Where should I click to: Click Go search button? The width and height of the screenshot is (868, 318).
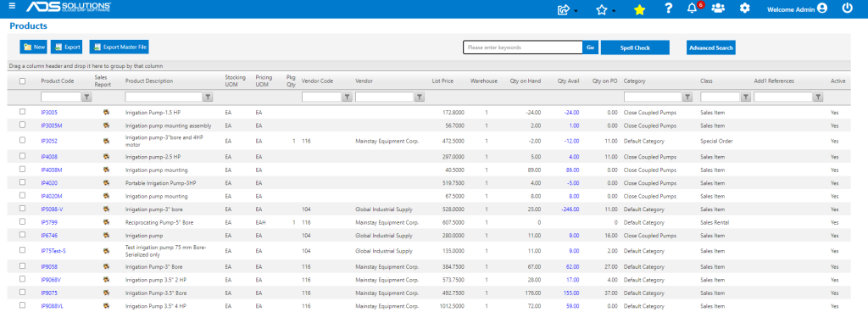click(x=591, y=47)
